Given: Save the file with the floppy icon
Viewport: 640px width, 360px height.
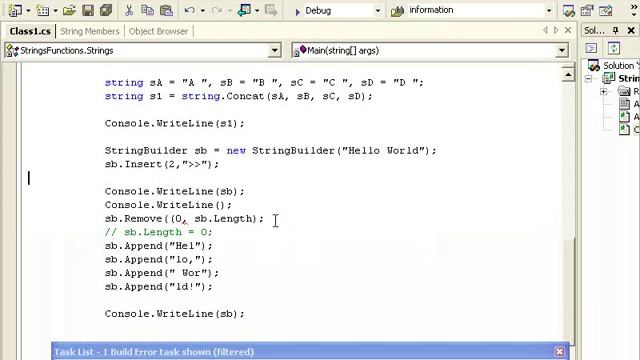Looking at the screenshot, I should point(88,10).
